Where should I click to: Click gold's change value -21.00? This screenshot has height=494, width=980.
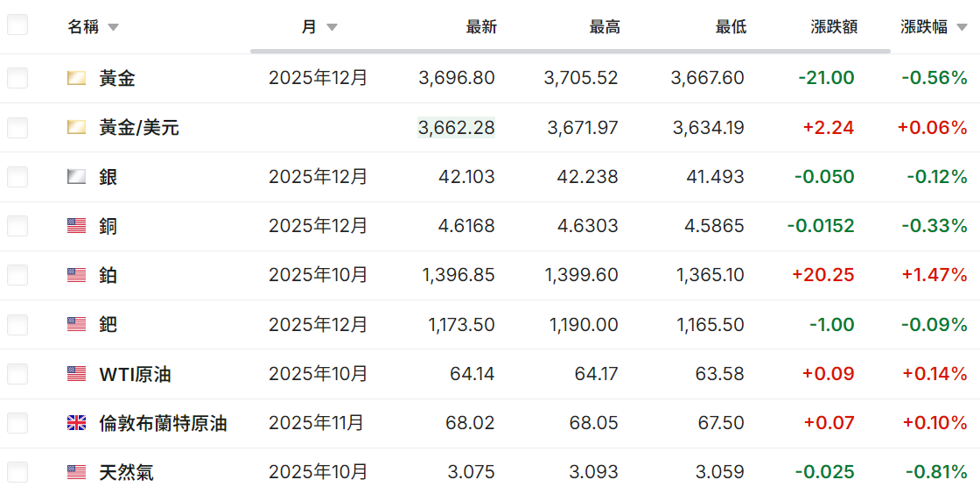pyautogui.click(x=826, y=78)
